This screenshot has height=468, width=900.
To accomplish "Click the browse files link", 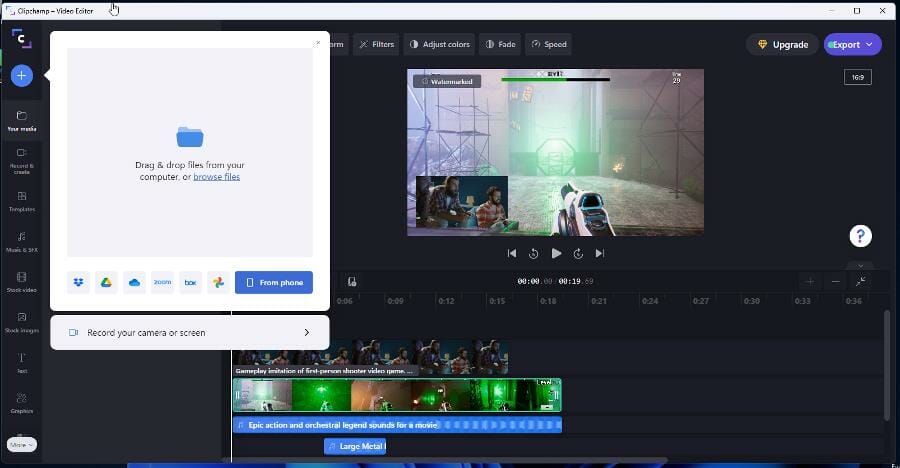I will 216,177.
